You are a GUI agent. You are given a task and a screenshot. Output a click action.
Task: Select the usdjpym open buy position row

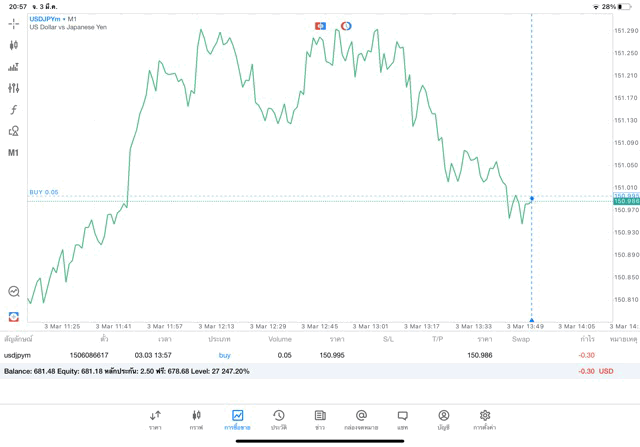[300, 355]
